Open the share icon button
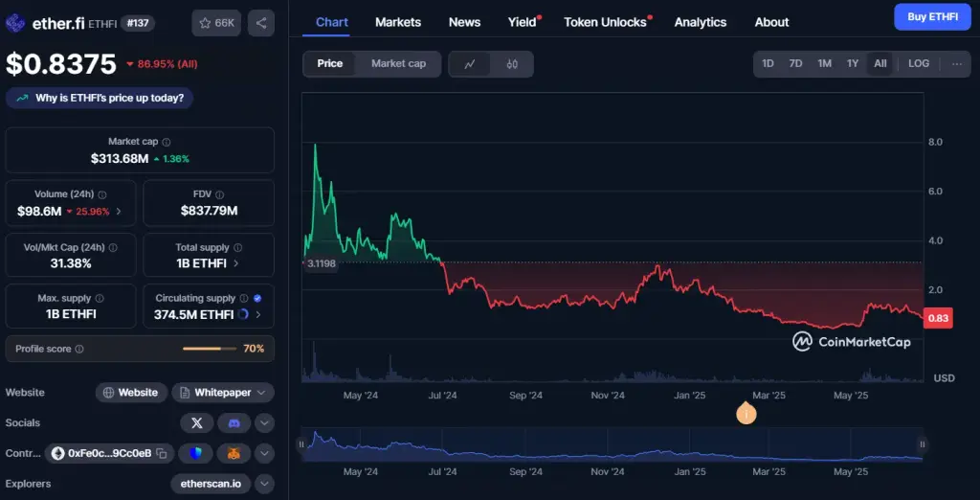Viewport: 980px width, 500px height. [x=261, y=23]
